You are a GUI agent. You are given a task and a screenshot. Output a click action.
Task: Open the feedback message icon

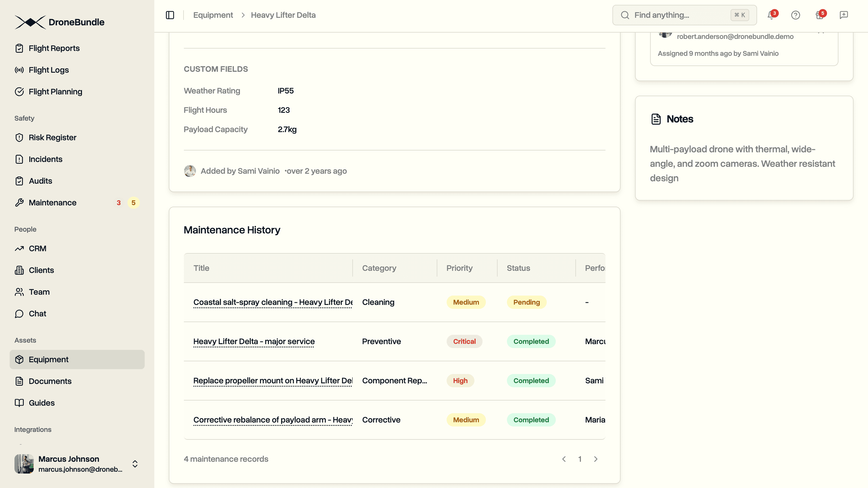coord(844,15)
